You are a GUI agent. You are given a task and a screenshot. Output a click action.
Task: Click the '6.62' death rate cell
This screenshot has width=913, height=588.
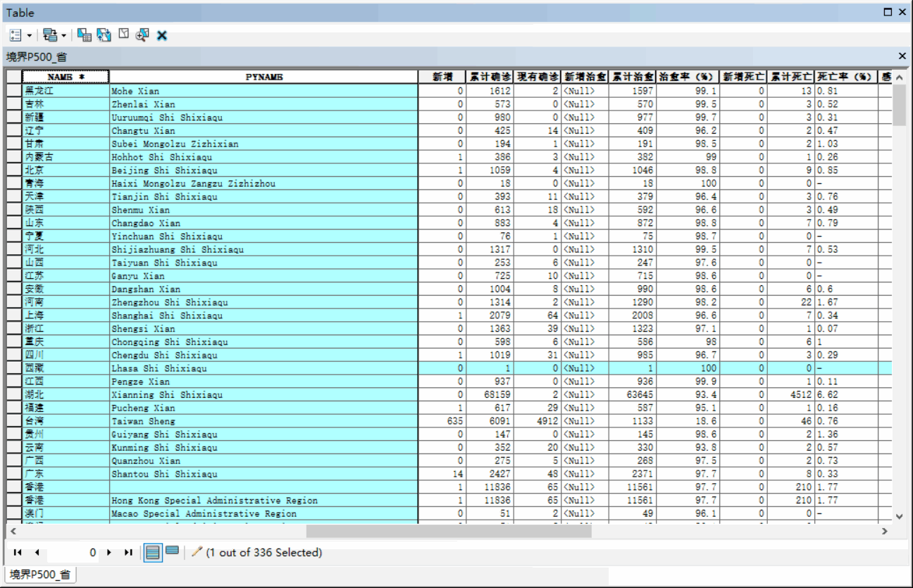[x=846, y=395]
